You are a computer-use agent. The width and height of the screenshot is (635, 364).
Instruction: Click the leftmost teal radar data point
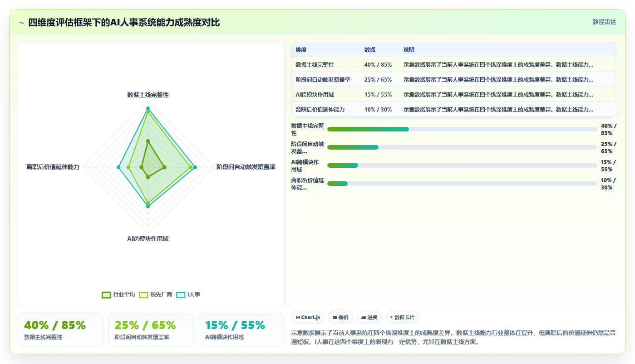point(118,168)
